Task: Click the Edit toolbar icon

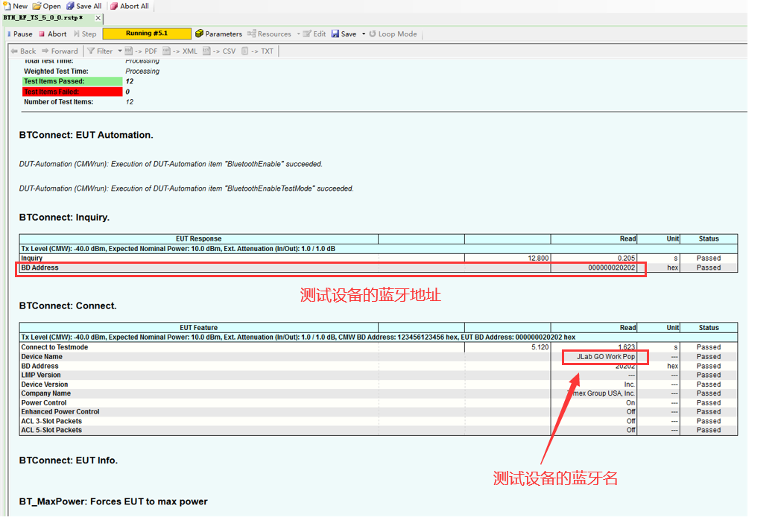Action: (307, 34)
